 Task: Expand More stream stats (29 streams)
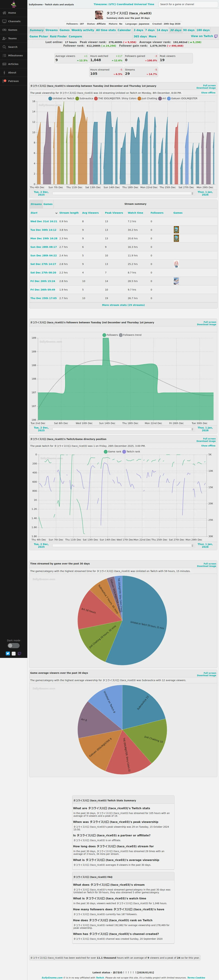[x=123, y=305]
